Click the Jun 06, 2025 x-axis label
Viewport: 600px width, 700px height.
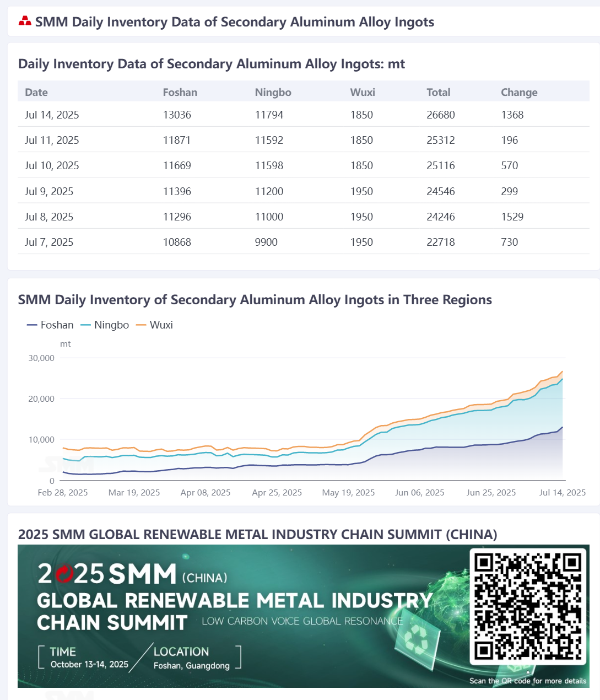click(x=420, y=492)
